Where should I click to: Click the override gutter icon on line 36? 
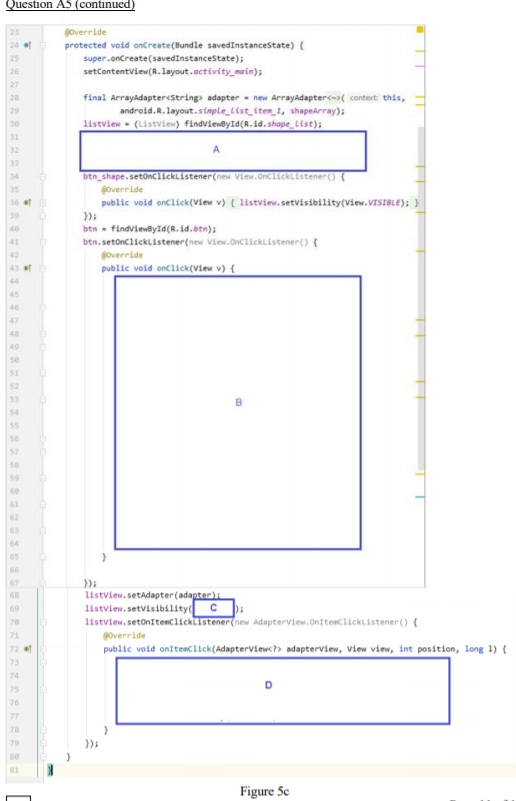28,203
